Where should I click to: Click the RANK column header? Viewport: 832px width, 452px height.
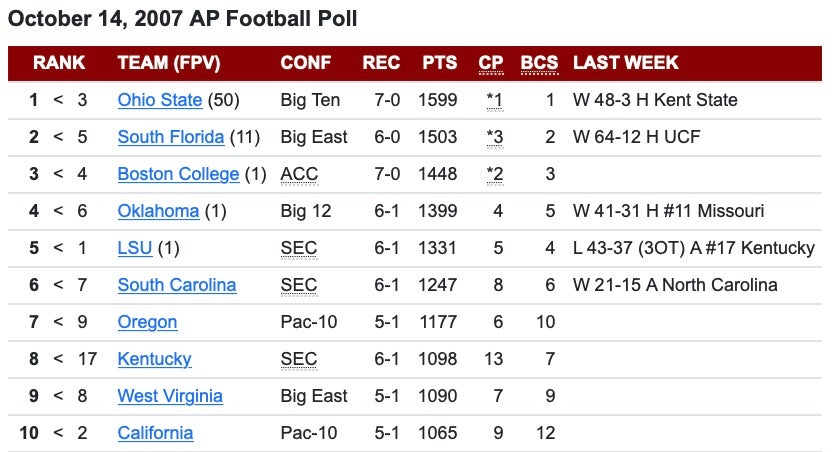(59, 63)
